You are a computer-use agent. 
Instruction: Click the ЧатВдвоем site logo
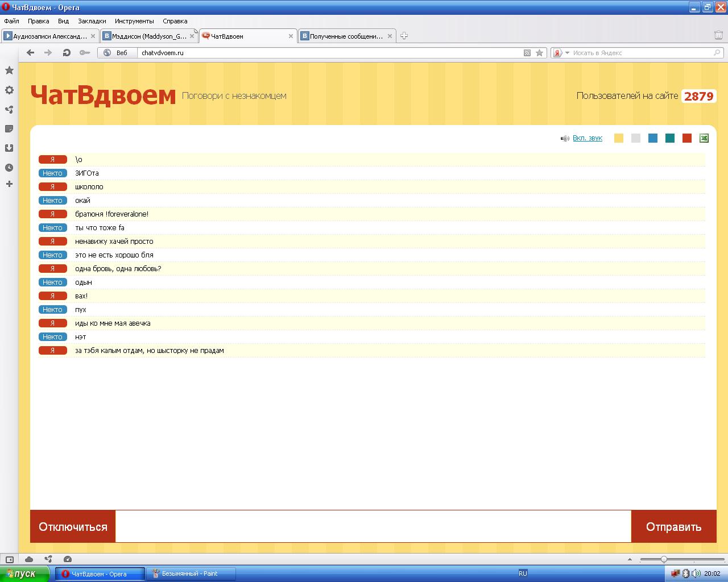click(x=103, y=95)
